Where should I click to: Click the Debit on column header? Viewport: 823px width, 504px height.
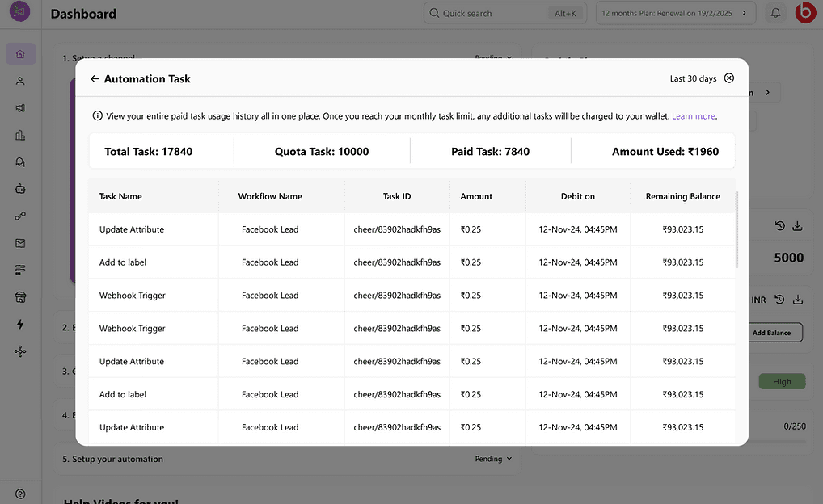[578, 196]
